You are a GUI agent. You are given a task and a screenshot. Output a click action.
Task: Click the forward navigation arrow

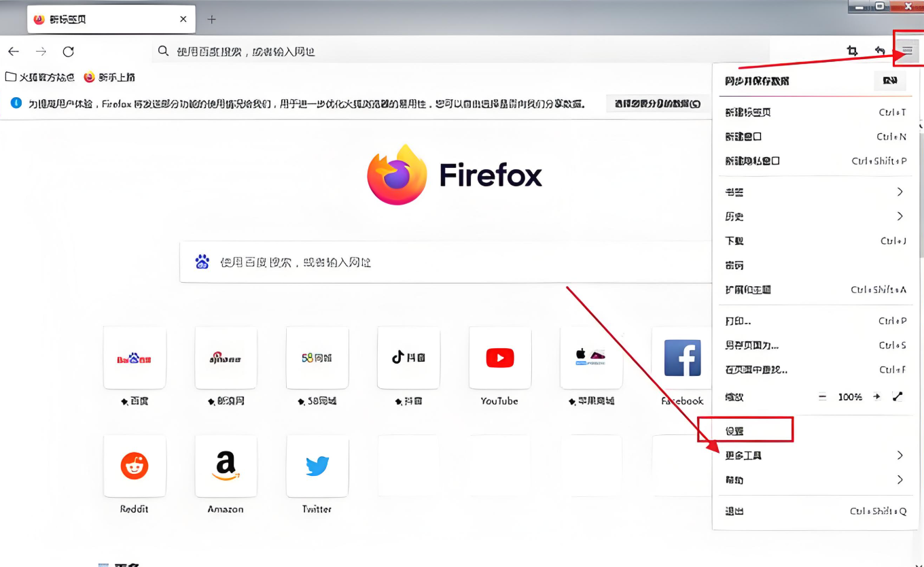pos(41,52)
